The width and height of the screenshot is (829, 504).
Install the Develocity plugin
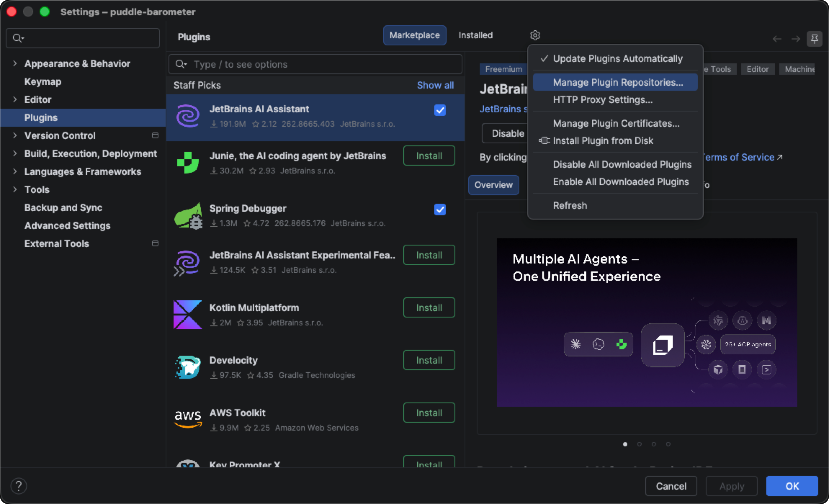tap(429, 360)
